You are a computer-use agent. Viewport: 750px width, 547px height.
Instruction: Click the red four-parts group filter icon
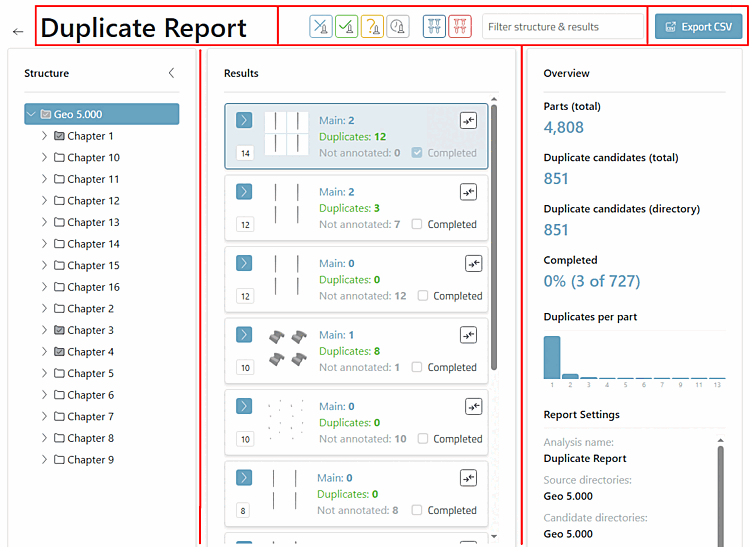coord(460,27)
